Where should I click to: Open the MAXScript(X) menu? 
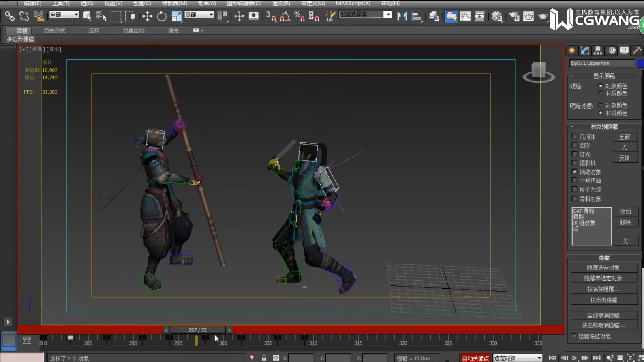click(x=353, y=3)
